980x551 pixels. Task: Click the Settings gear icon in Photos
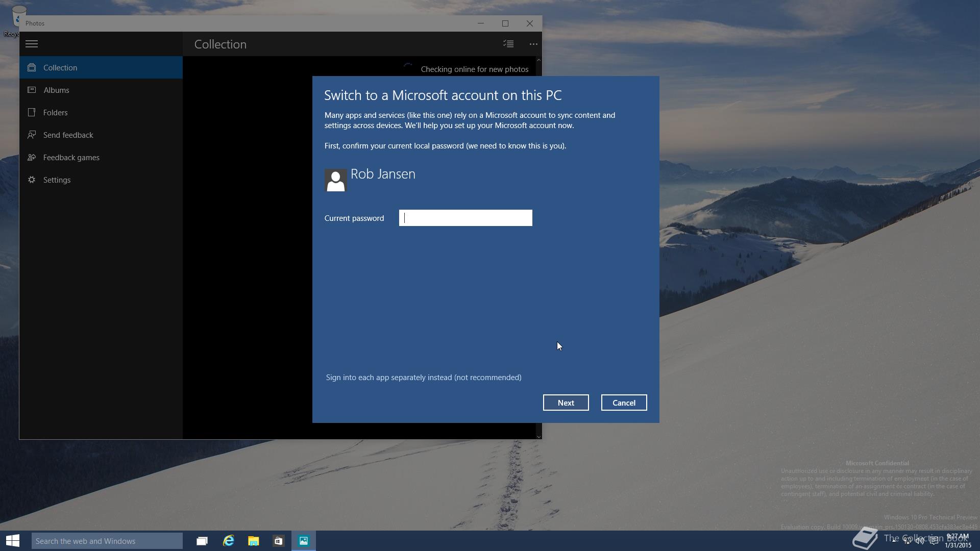click(x=32, y=180)
